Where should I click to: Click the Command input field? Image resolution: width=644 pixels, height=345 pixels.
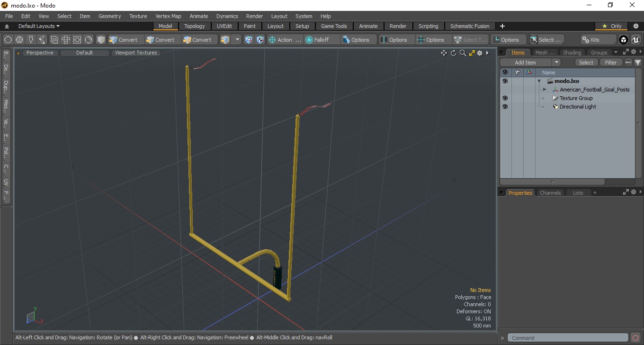568,338
